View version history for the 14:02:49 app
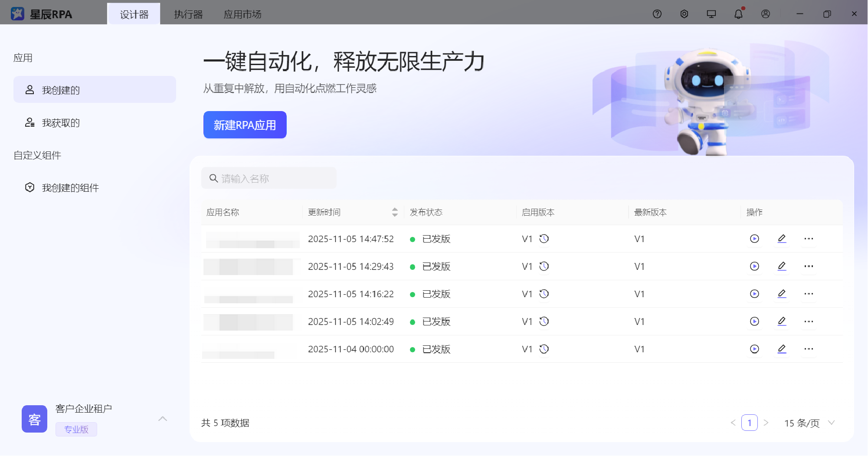The width and height of the screenshot is (868, 456). 544,321
